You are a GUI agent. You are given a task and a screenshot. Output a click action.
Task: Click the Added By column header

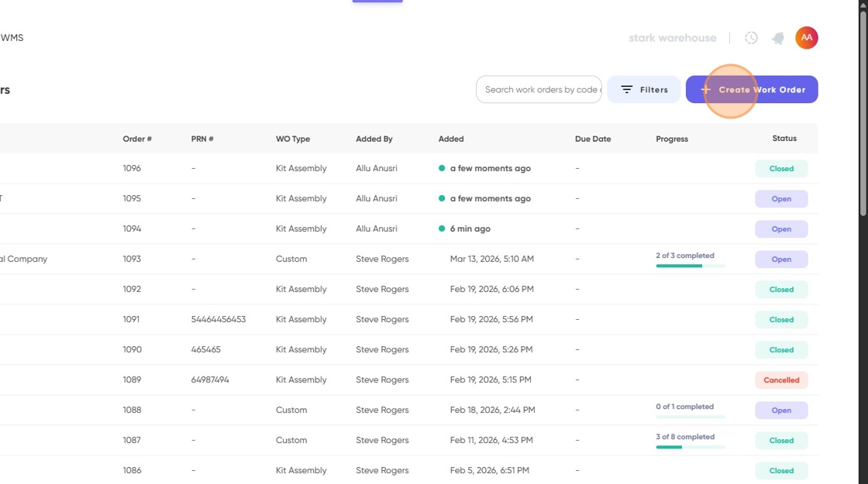tap(374, 139)
